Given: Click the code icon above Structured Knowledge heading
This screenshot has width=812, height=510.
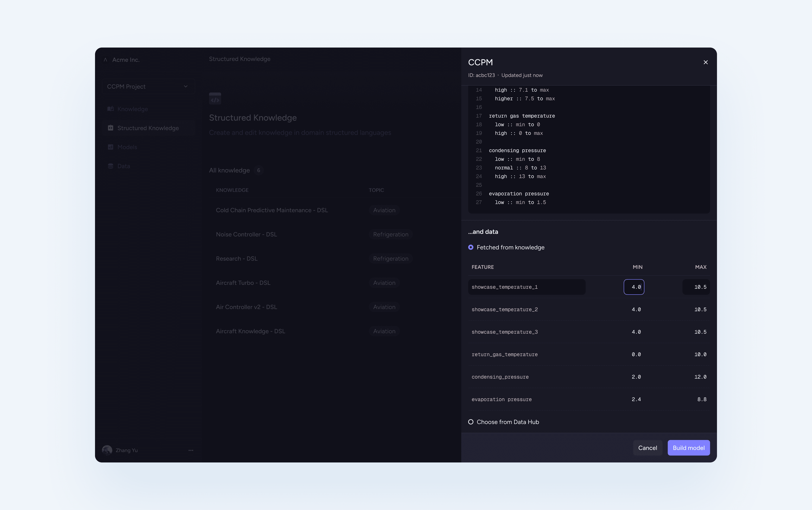Looking at the screenshot, I should pyautogui.click(x=215, y=99).
